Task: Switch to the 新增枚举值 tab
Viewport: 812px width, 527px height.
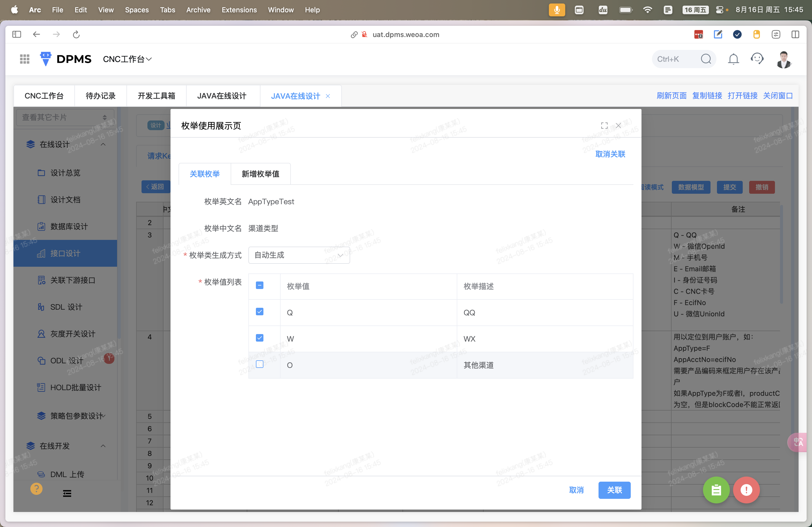Action: (261, 174)
